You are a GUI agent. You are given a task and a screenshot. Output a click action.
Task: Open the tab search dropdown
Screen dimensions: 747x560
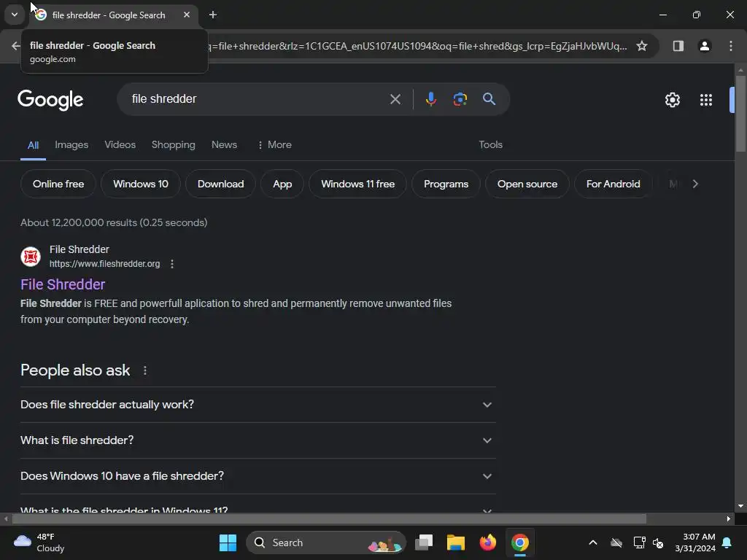pos(15,15)
